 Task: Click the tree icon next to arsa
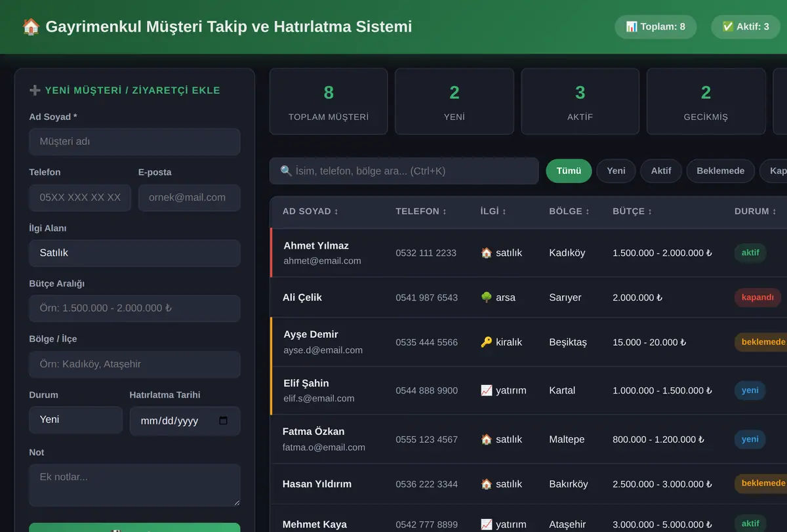click(486, 297)
